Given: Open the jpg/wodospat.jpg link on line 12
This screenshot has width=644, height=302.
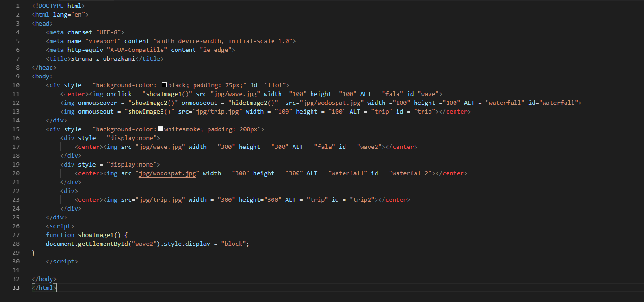Looking at the screenshot, I should point(332,103).
